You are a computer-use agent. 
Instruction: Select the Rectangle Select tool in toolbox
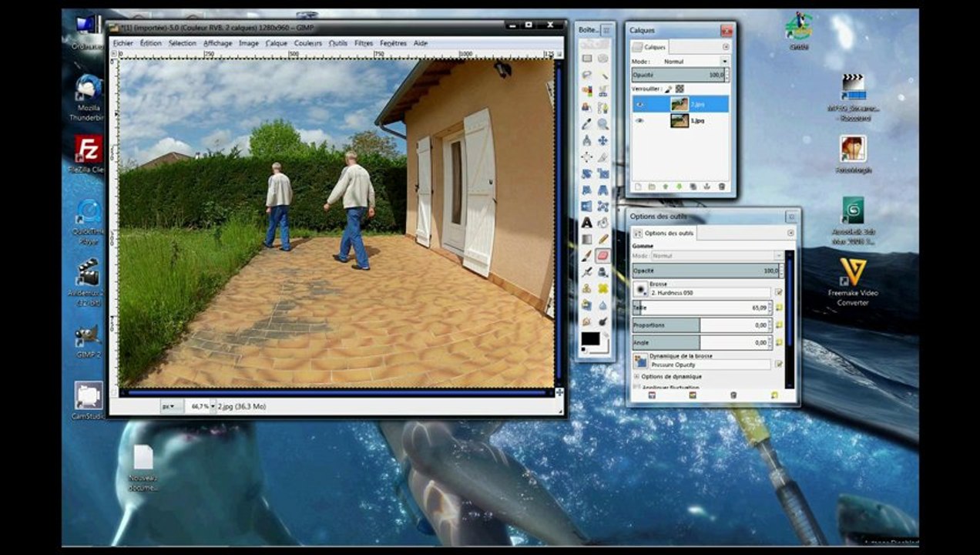coord(587,58)
